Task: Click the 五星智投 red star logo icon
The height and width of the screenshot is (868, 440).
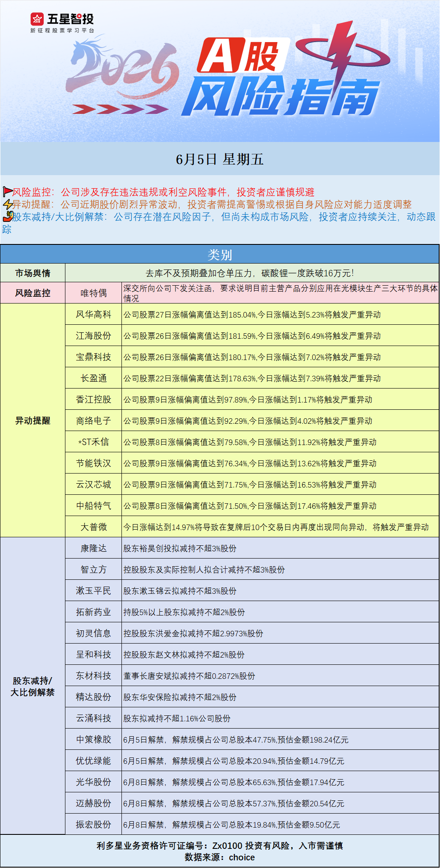Action: tap(37, 19)
